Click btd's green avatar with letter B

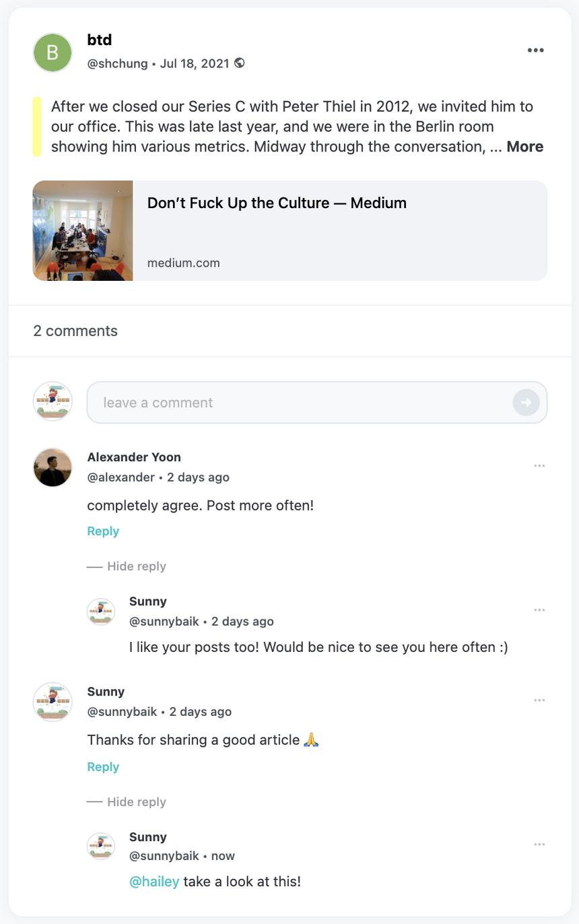52,52
